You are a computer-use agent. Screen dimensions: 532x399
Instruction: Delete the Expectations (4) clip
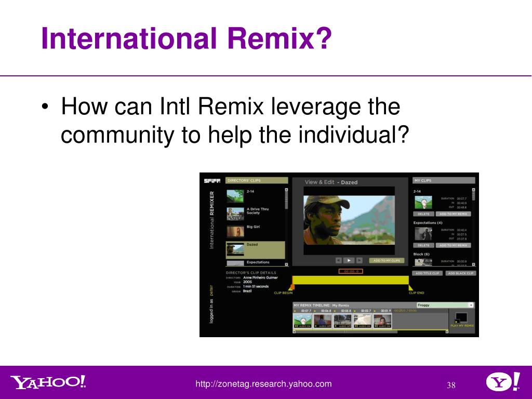423,245
